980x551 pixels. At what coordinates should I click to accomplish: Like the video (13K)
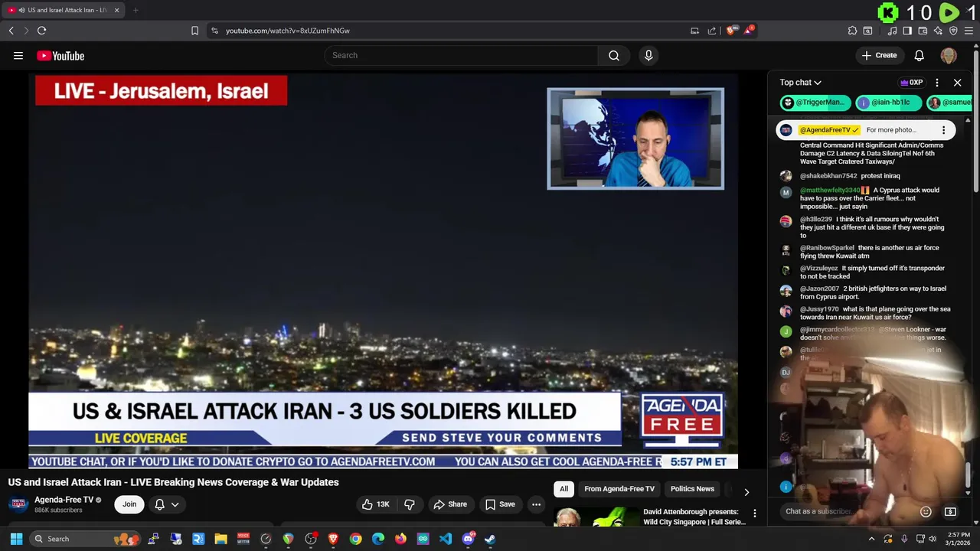(376, 504)
